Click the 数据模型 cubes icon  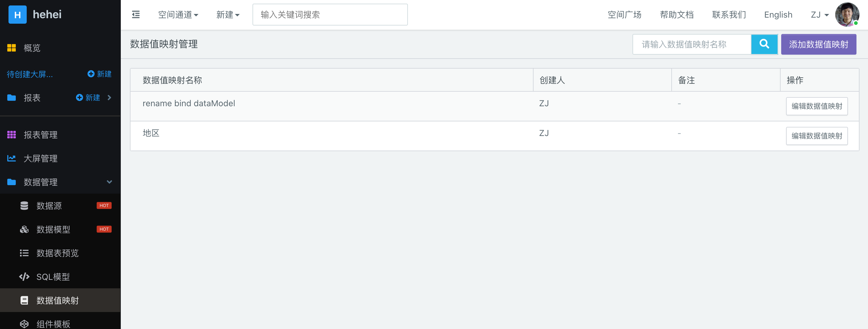click(24, 229)
